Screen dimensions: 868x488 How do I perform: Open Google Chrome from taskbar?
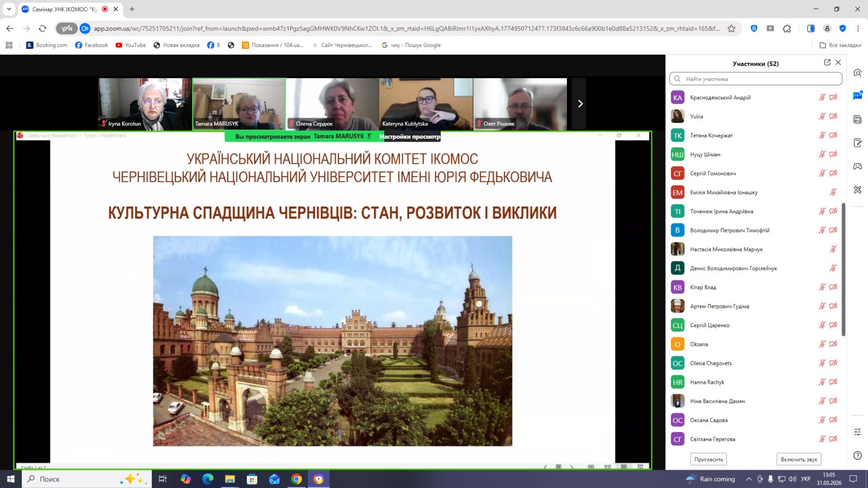pyautogui.click(x=296, y=479)
